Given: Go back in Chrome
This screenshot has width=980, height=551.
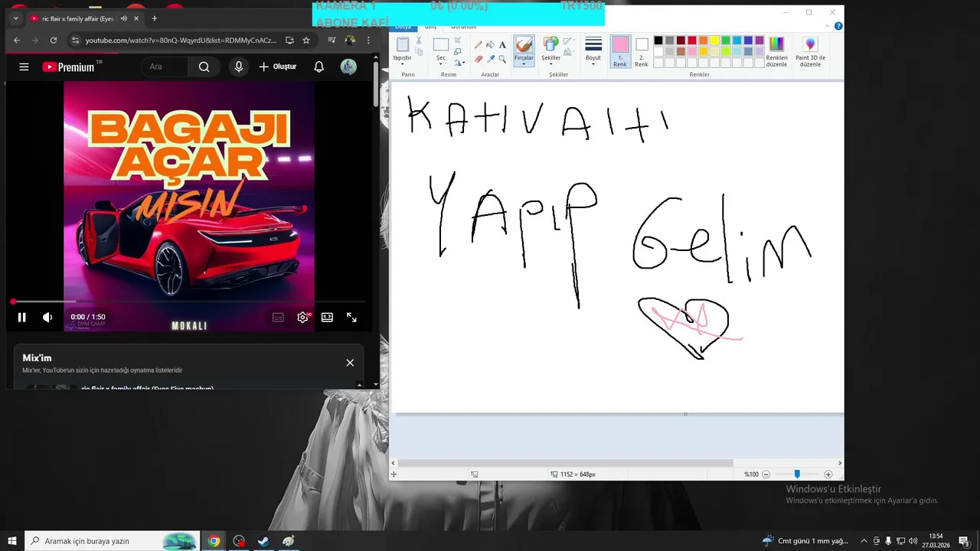Looking at the screenshot, I should [17, 40].
